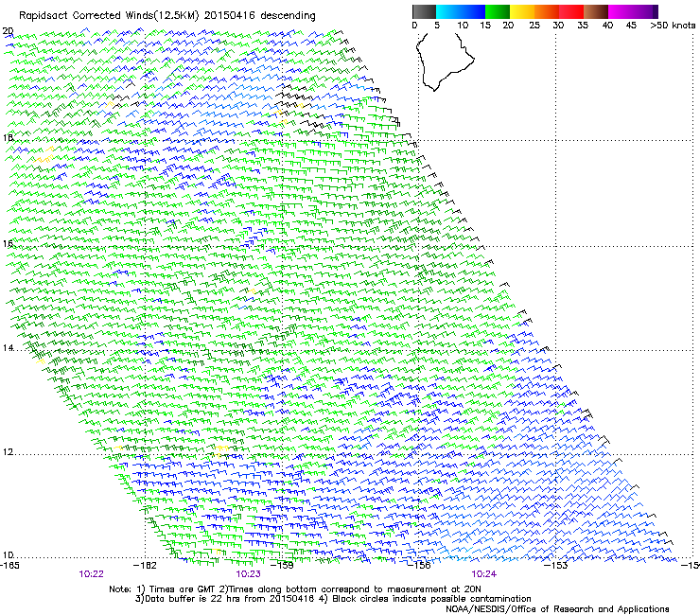
Task: Click the brown 35-40 knots legend swatch
Action: (x=596, y=11)
